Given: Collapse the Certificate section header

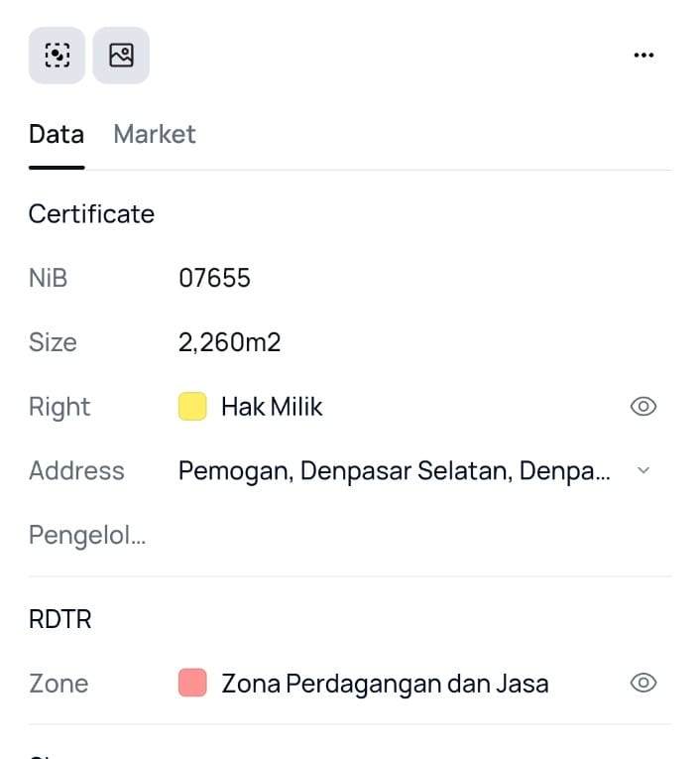Looking at the screenshot, I should pyautogui.click(x=91, y=214).
